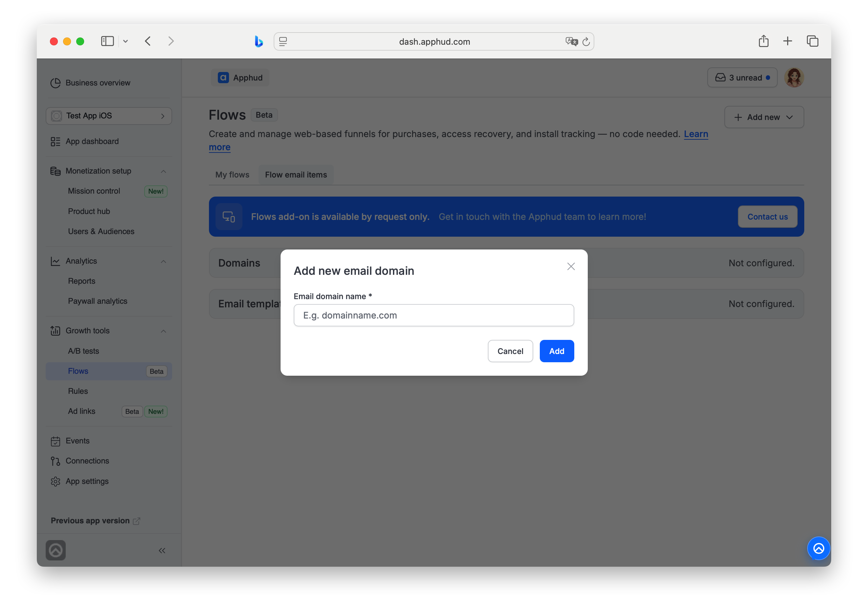
Task: Open Connections from the sidebar
Action: pos(80,461)
